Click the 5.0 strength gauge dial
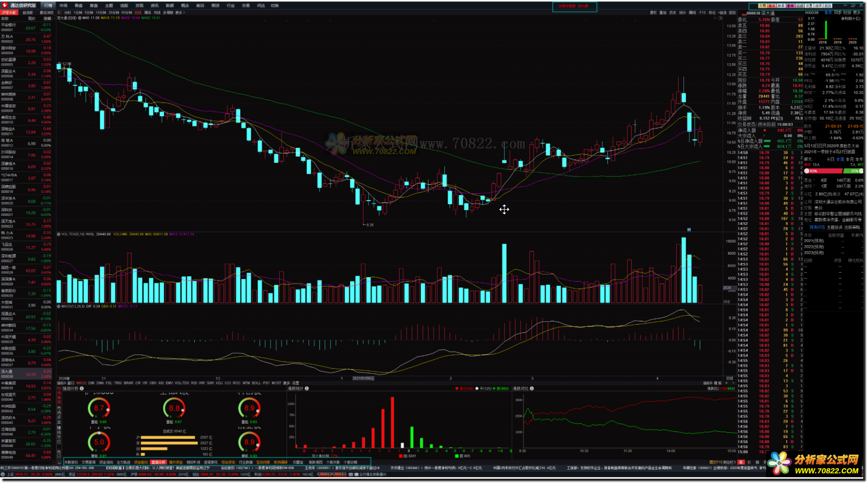This screenshot has height=483, width=868. click(99, 441)
